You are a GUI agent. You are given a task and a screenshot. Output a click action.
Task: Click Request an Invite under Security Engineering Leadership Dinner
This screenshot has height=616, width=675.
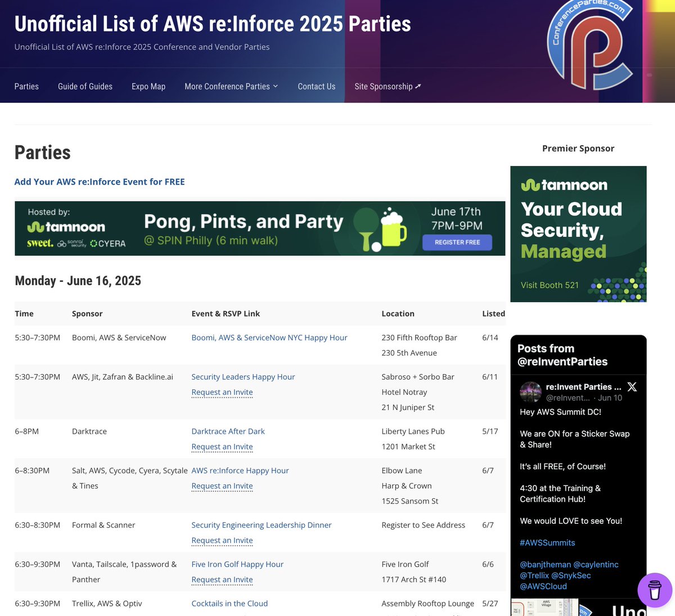click(x=222, y=541)
